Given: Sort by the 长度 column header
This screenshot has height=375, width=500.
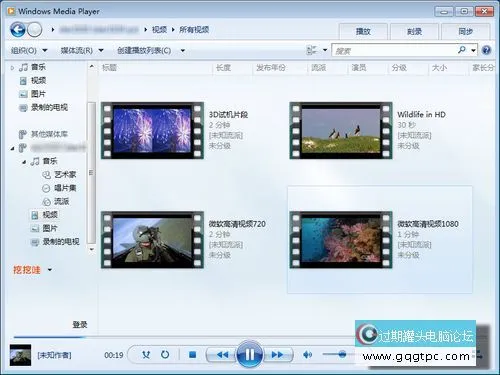Looking at the screenshot, I should (x=223, y=68).
